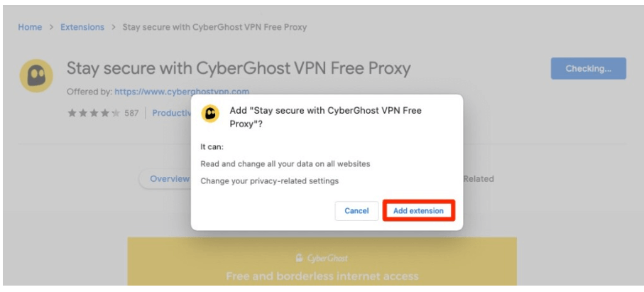
Task: Click the small CyberGhost logo on yellow banner
Action: pyautogui.click(x=300, y=259)
